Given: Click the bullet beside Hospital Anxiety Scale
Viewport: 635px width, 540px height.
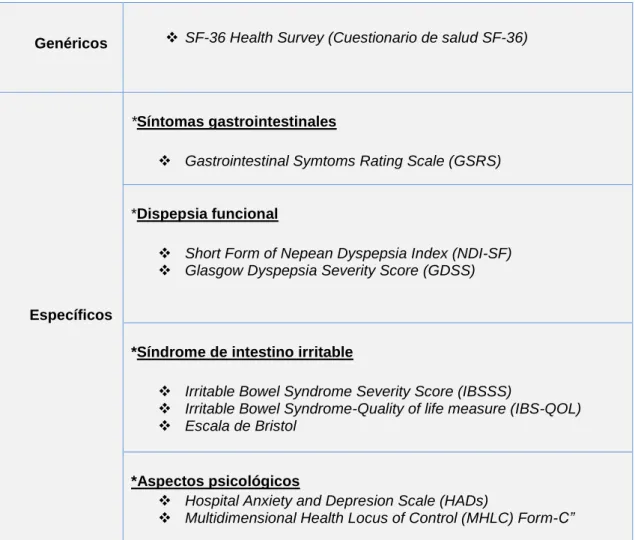Looking at the screenshot, I should [x=164, y=501].
